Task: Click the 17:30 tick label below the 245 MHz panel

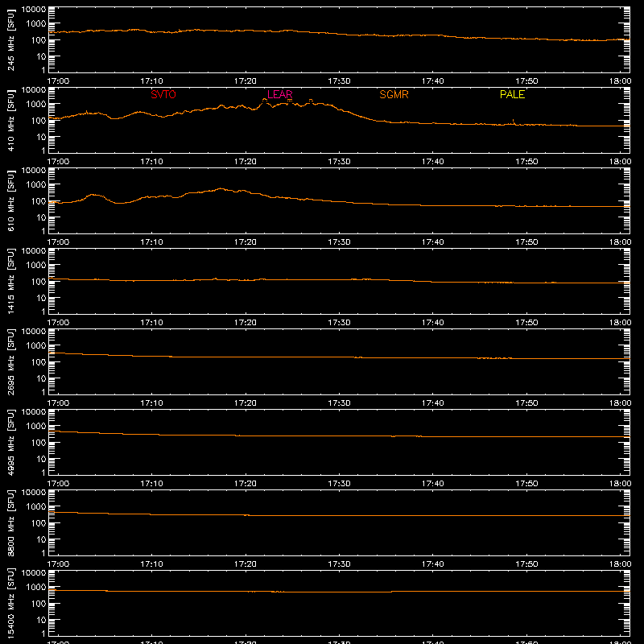Action: click(339, 81)
